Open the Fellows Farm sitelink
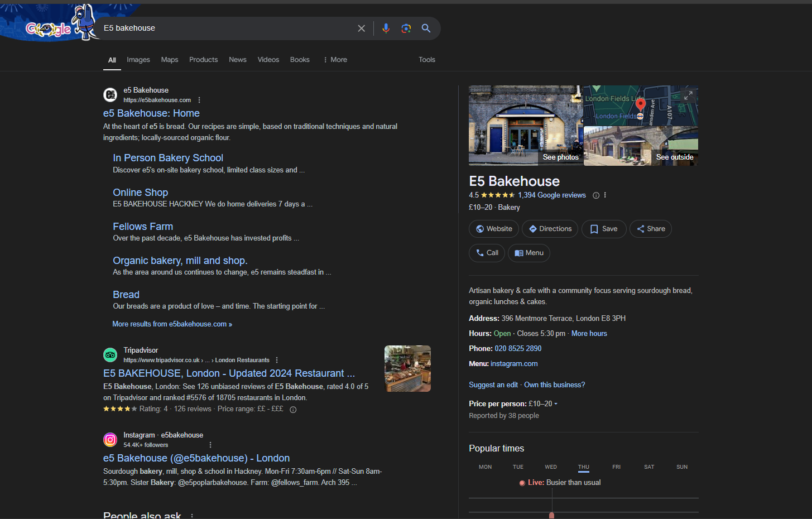 (x=143, y=227)
